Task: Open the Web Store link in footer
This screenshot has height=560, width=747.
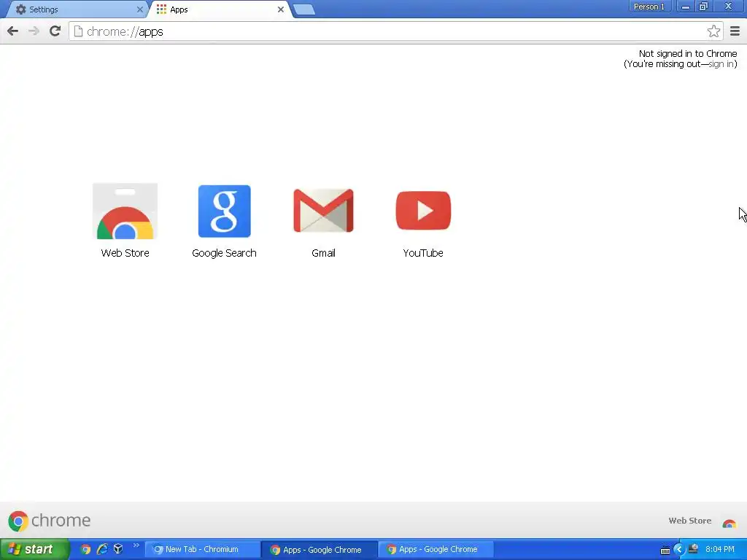Action: click(x=690, y=521)
